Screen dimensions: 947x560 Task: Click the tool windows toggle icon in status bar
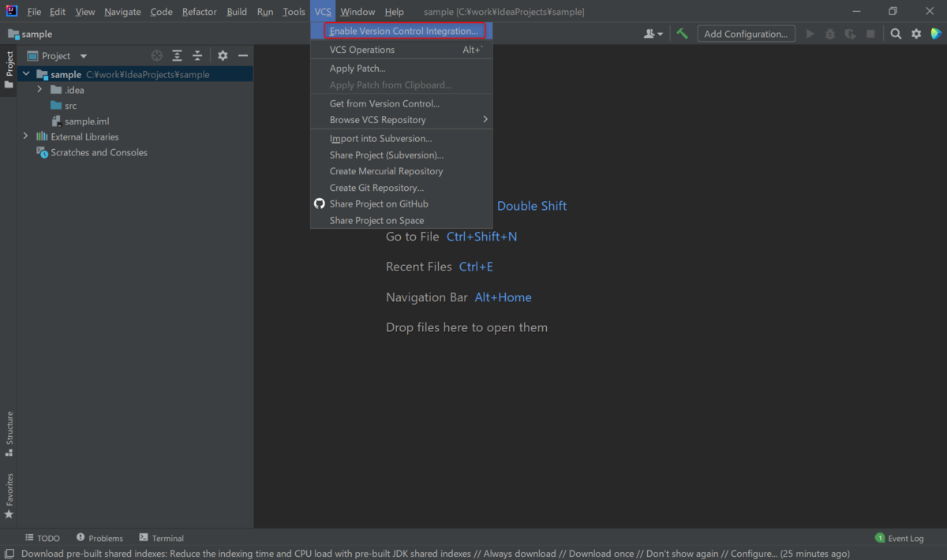click(x=9, y=554)
